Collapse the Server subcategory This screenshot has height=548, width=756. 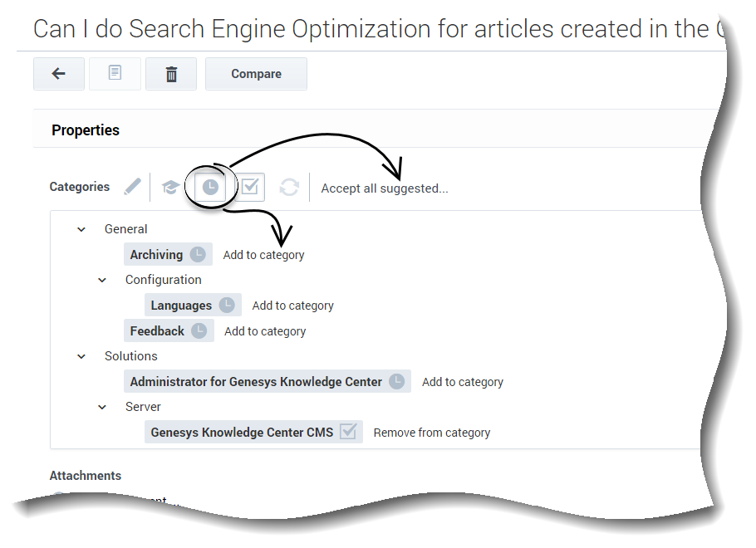click(x=102, y=407)
